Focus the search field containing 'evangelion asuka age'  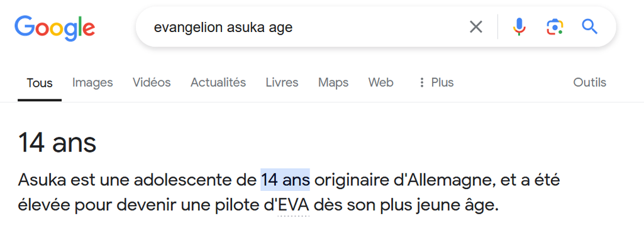[304, 28]
